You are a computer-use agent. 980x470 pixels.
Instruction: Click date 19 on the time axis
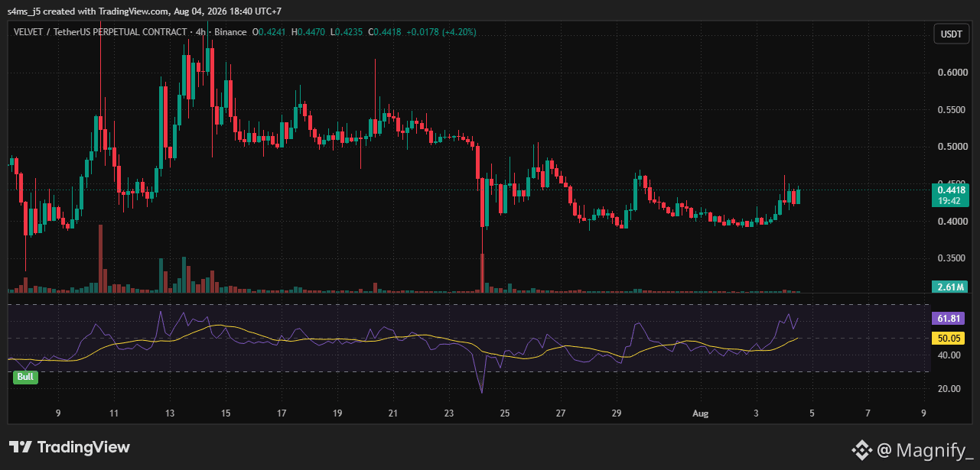click(337, 413)
